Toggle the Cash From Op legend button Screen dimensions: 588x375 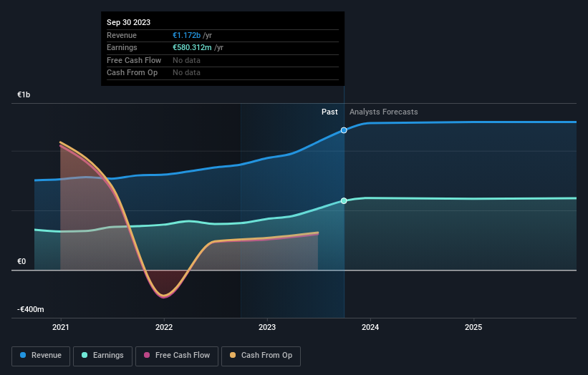coord(261,356)
